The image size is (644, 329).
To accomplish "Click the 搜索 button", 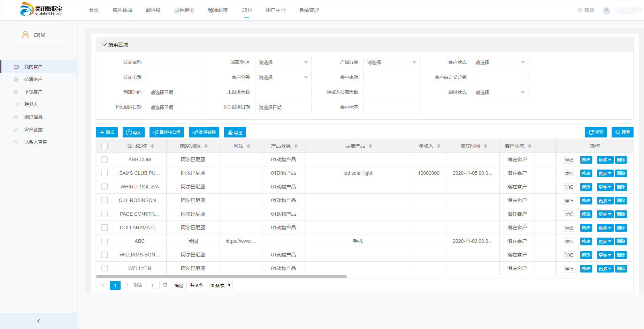I will click(x=622, y=132).
